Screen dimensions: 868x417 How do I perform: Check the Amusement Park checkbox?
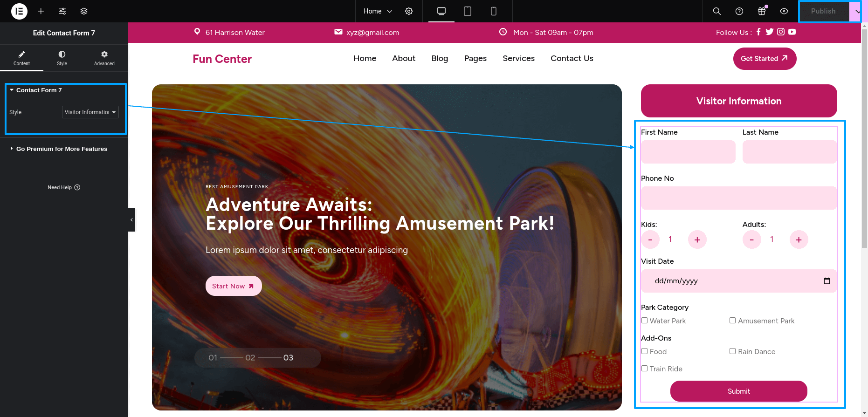pos(732,321)
